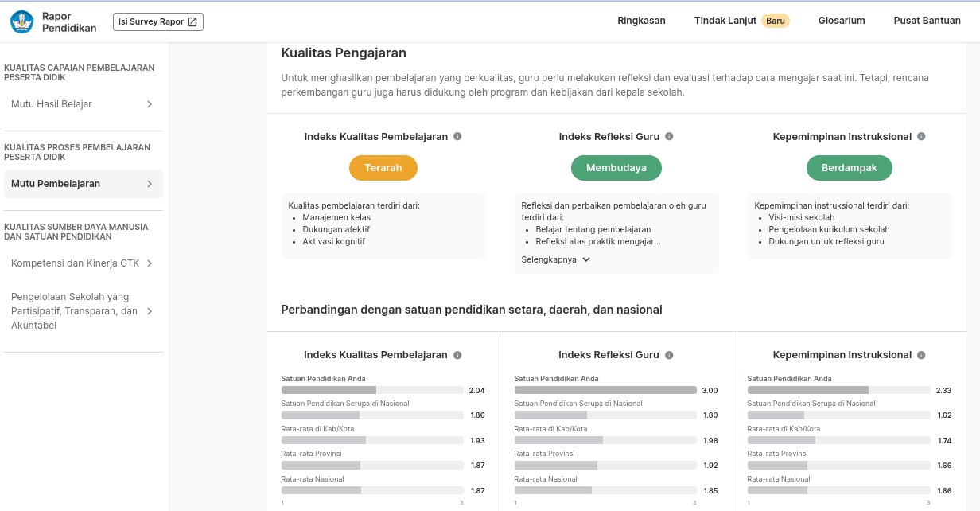The width and height of the screenshot is (980, 511).
Task: Select Mutu Pembelajaran in the sidebar
Action: [x=84, y=184]
